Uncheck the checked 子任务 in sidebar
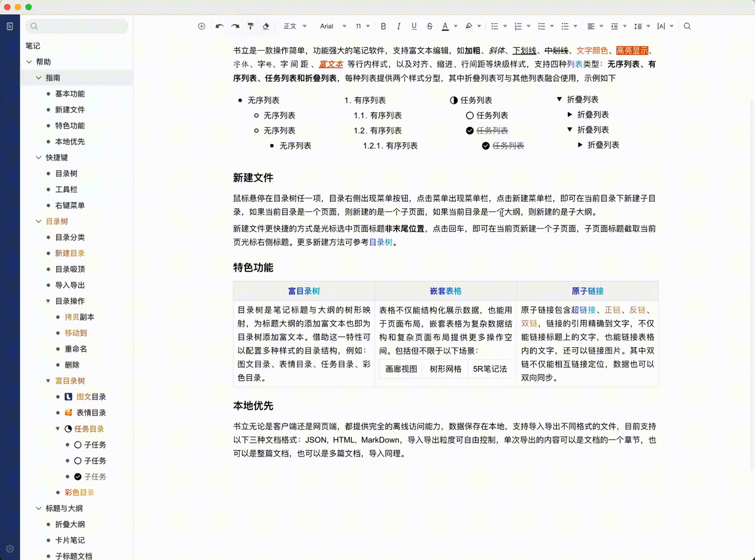The image size is (755, 560). 78,477
